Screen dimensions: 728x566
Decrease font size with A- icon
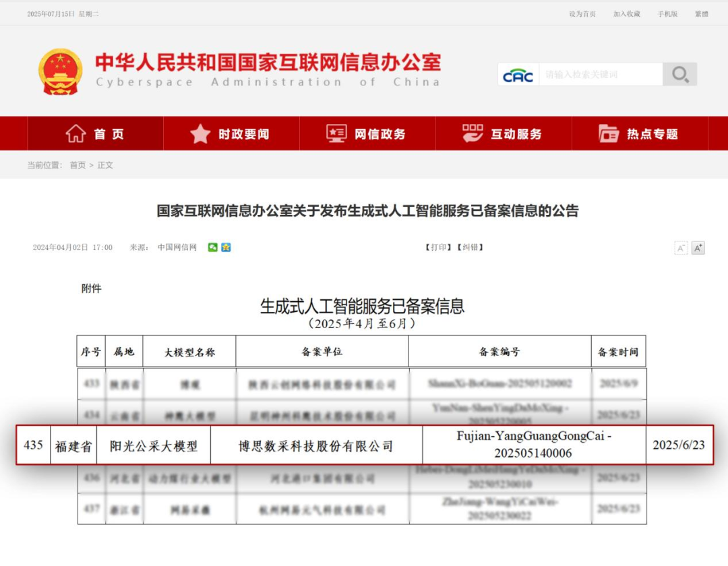coord(681,248)
